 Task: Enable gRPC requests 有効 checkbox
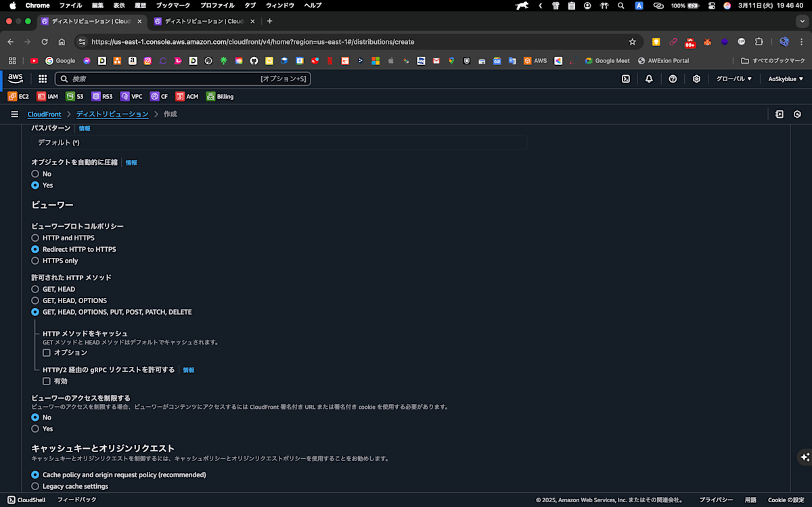47,381
